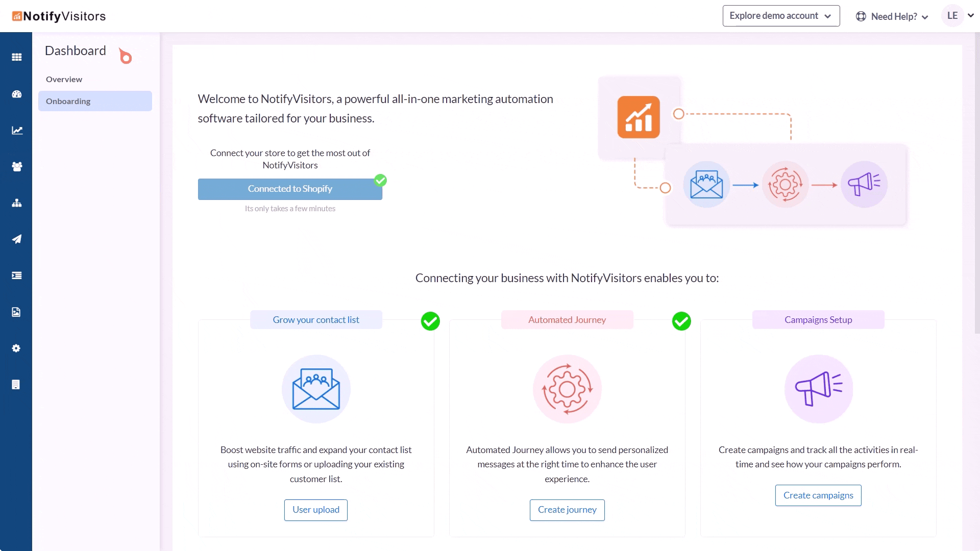Viewport: 980px width, 551px height.
Task: Click the gear icon in Automated Journey card
Action: (567, 389)
